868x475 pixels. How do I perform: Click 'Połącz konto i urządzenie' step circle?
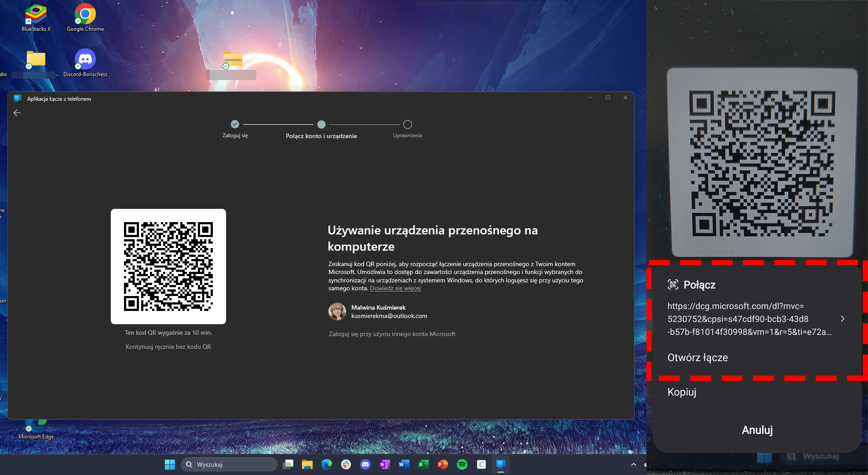321,124
